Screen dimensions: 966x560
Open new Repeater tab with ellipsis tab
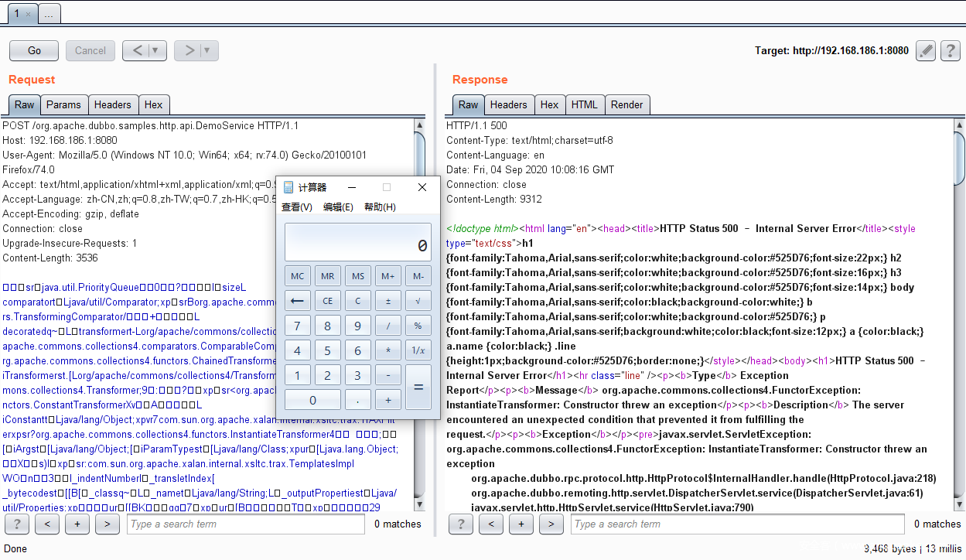click(x=49, y=14)
